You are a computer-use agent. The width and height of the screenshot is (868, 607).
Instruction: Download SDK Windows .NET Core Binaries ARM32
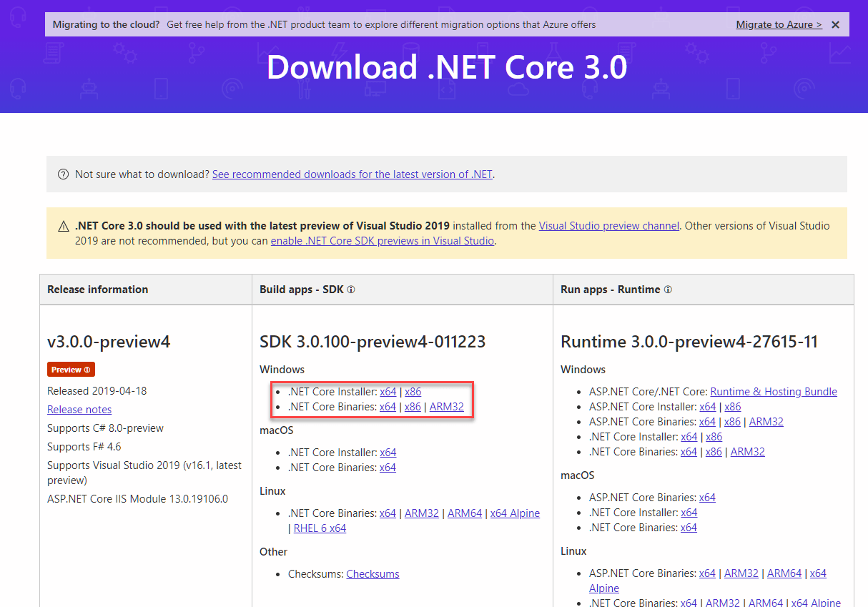pos(447,407)
